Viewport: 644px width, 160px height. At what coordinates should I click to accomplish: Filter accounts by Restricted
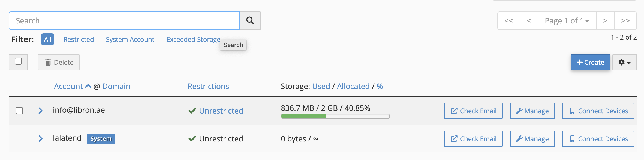pos(79,39)
